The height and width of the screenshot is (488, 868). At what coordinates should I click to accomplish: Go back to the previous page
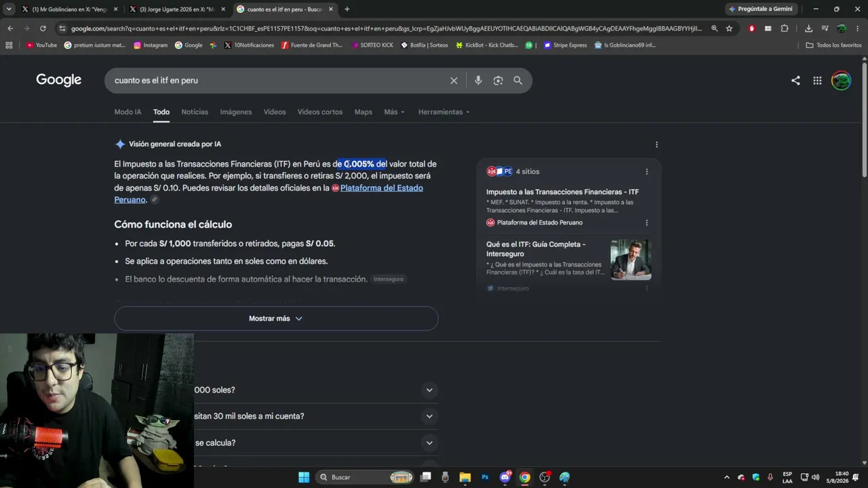[10, 28]
